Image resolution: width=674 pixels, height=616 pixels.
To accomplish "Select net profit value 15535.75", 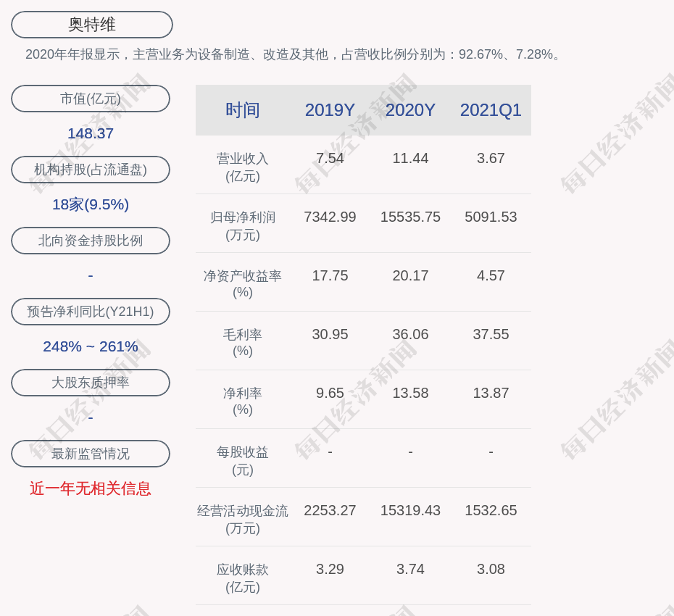I will pyautogui.click(x=410, y=217).
